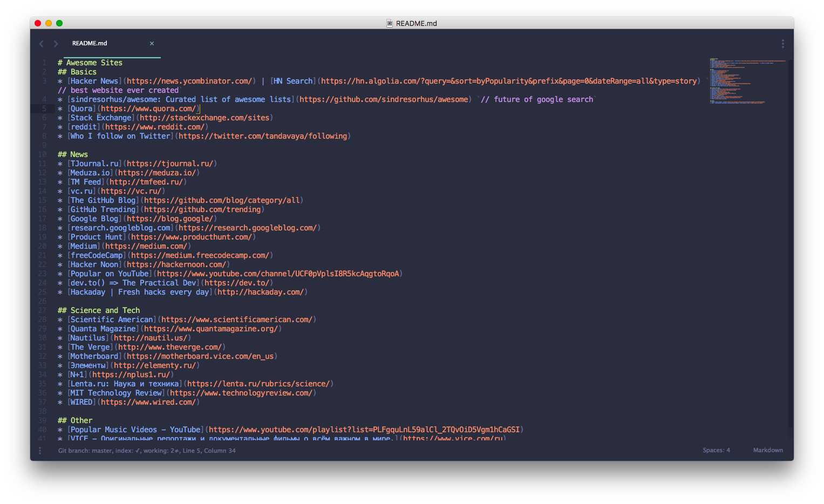
Task: Click The Verge entry
Action: (x=141, y=347)
